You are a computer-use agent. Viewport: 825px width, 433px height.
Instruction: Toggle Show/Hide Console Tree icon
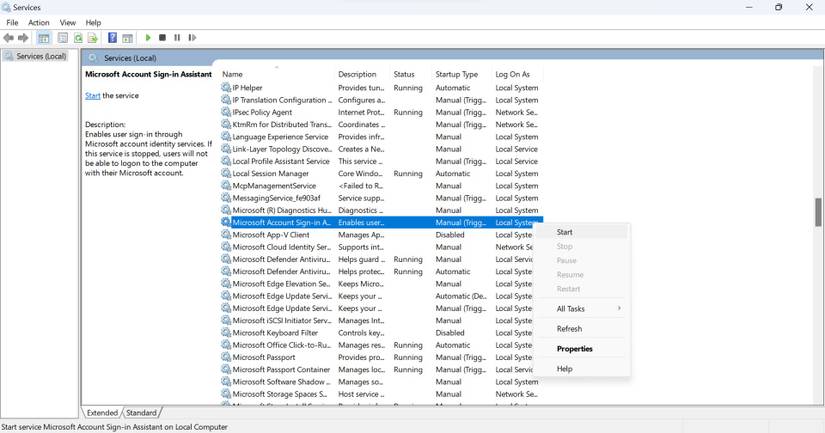click(44, 38)
